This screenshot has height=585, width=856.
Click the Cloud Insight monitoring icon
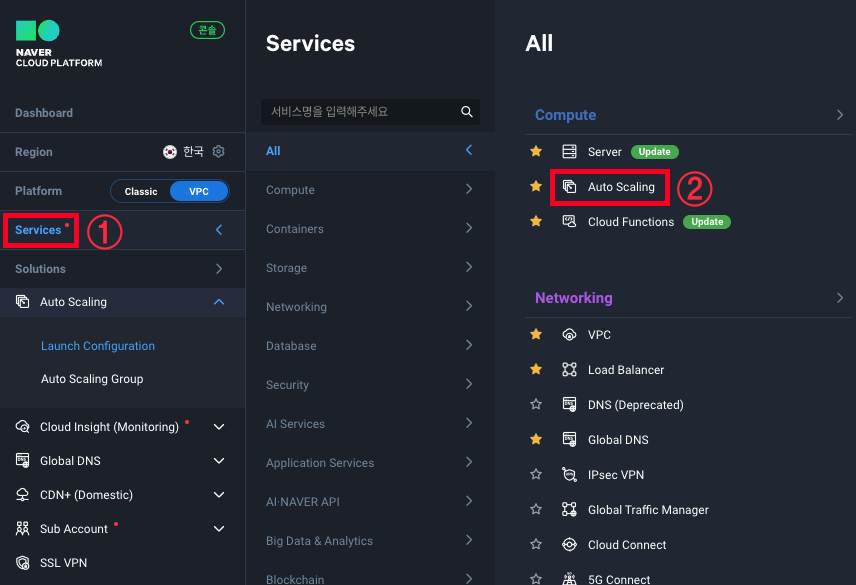pyautogui.click(x=22, y=427)
